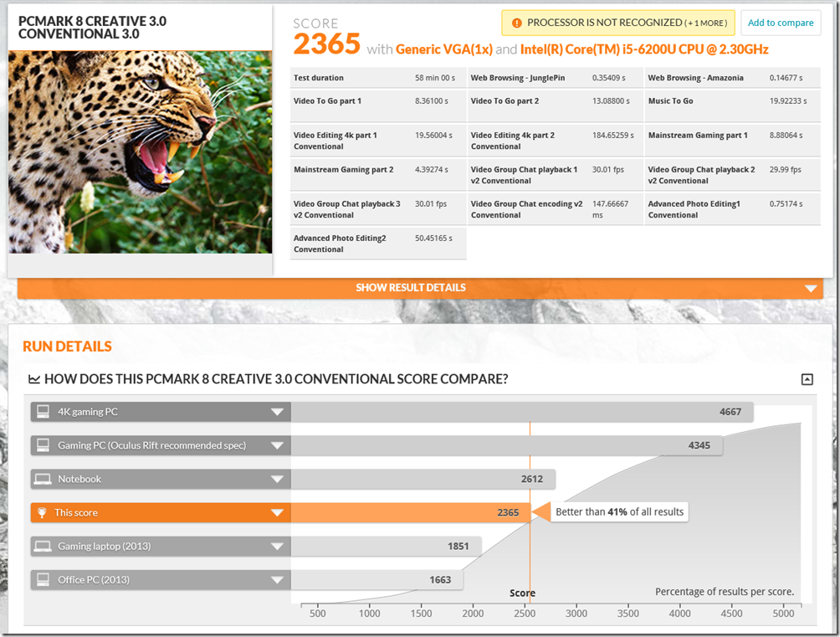Click the PCMark 8 Creative 3.0 title
This screenshot has width=840, height=637.
tap(92, 28)
